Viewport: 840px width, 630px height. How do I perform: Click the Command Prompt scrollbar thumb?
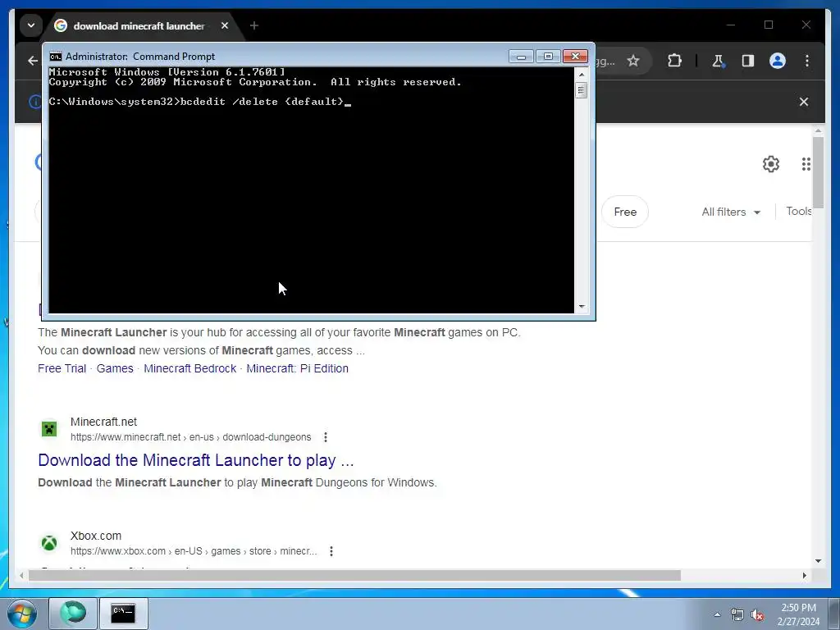coord(582,90)
